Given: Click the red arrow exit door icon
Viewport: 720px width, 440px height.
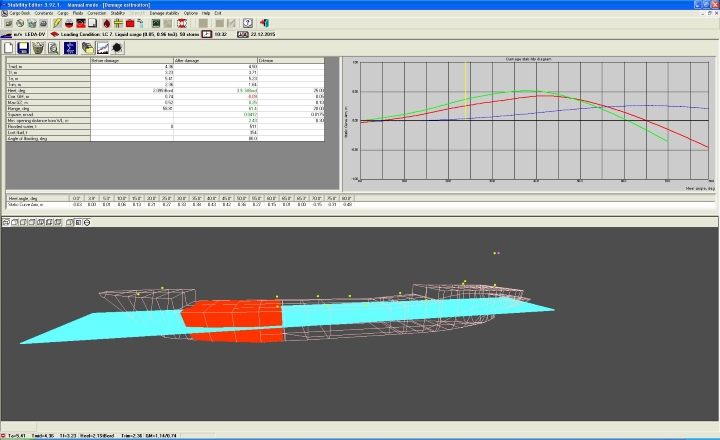Looking at the screenshot, I should [x=264, y=23].
